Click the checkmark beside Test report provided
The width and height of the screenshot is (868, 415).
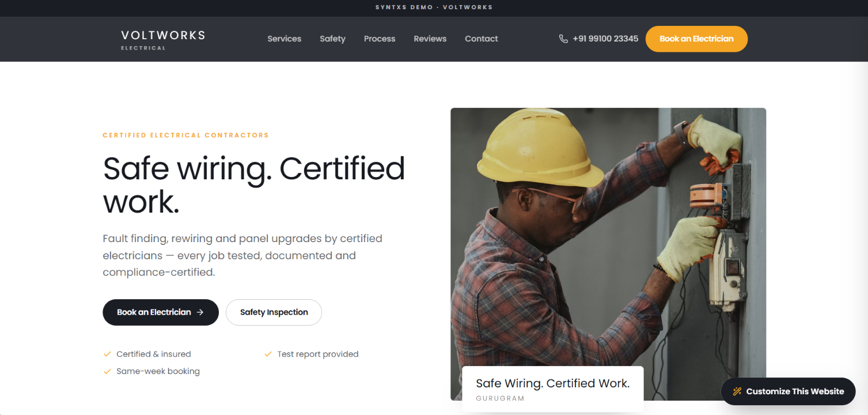tap(268, 354)
